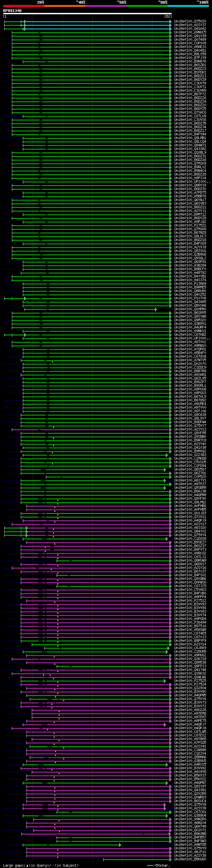
Task: Click the cyan ~100% identity legend segment
Action: 188,6
